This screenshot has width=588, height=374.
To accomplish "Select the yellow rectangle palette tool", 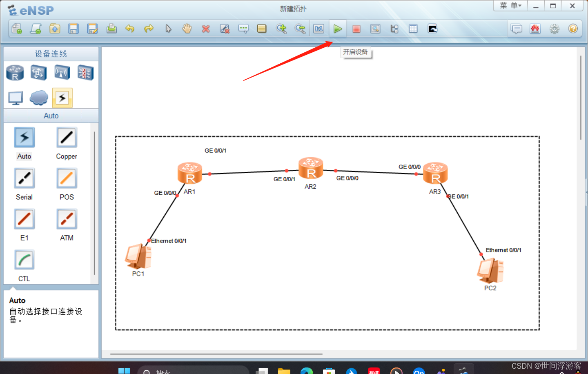I will point(262,29).
